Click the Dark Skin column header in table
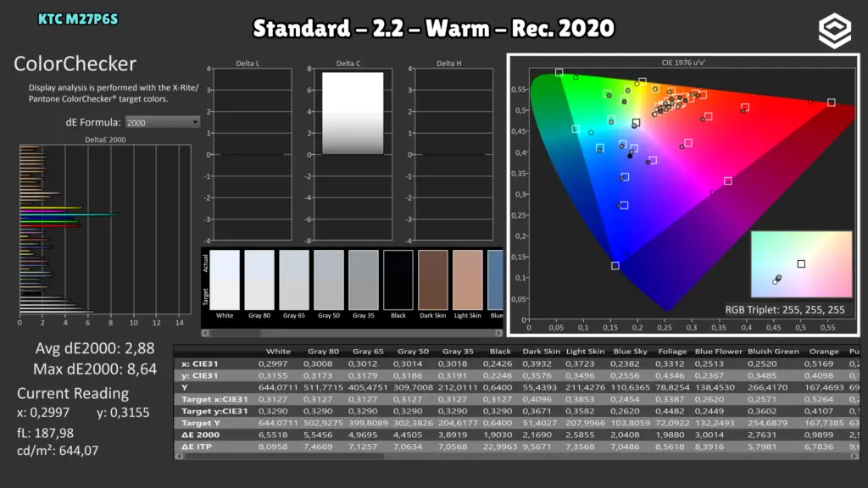The image size is (868, 488). 542,352
